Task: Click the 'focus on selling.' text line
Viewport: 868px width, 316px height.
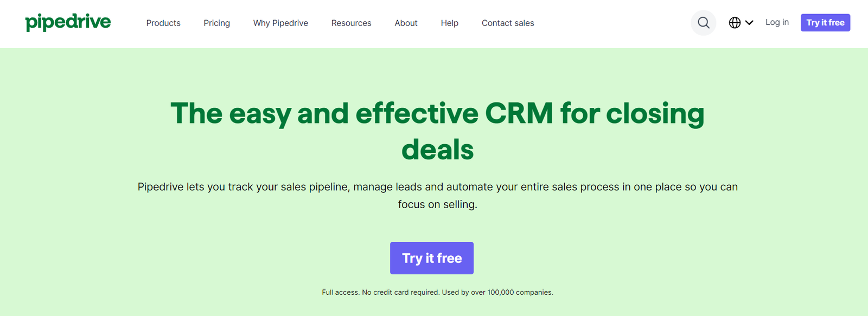Action: click(437, 204)
